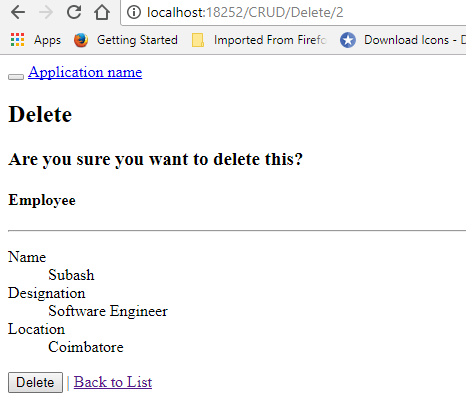466x401 pixels.
Task: Confirm with the Delete button
Action: tap(35, 382)
